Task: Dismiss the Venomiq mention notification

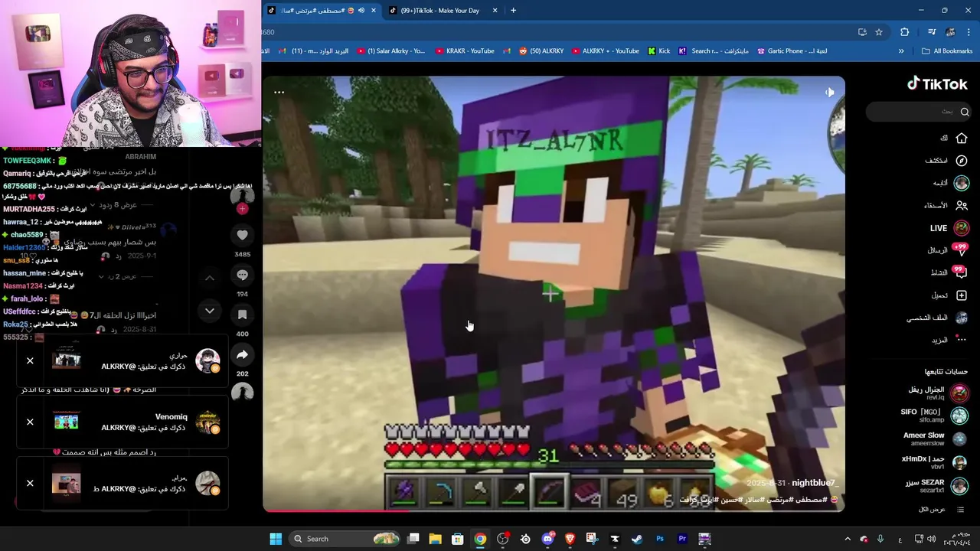Action: [x=30, y=422]
